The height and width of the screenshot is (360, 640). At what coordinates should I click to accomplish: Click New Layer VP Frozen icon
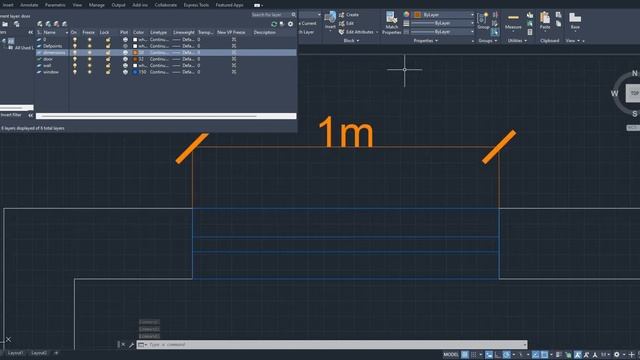(48, 24)
